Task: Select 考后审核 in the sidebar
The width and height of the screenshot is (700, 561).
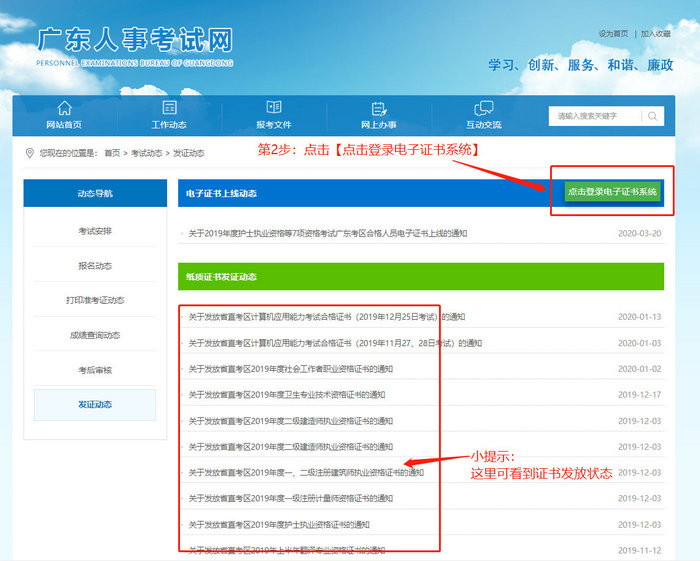Action: pyautogui.click(x=95, y=370)
